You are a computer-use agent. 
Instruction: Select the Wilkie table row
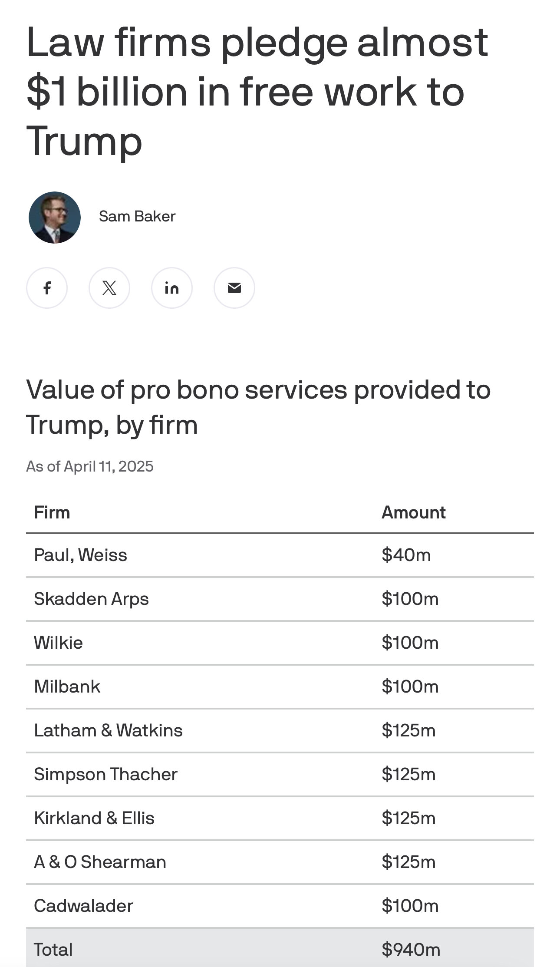coord(280,643)
